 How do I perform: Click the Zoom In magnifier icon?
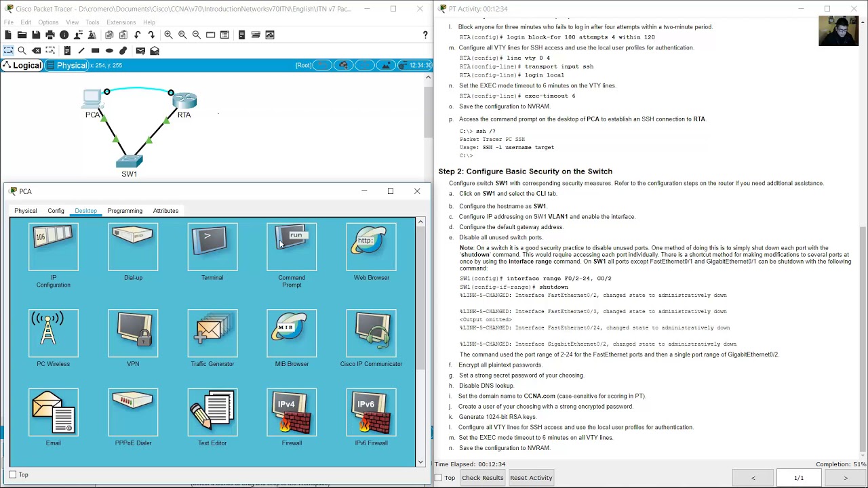pos(168,35)
